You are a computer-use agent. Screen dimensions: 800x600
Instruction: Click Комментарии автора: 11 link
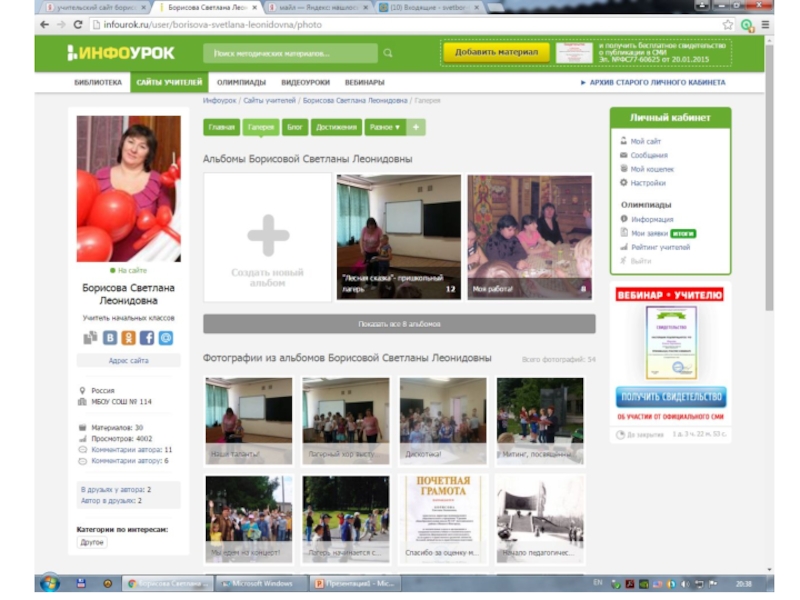(132, 449)
